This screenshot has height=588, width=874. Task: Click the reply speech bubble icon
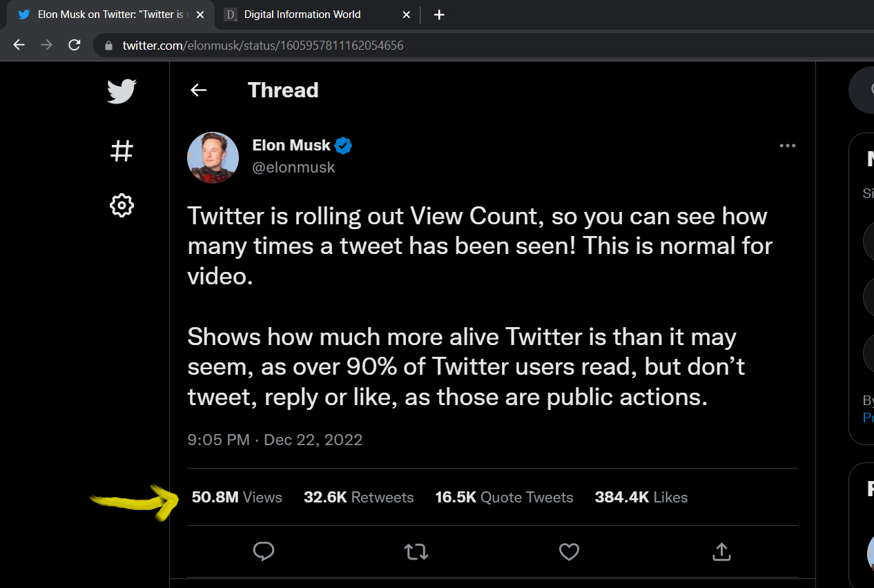264,551
